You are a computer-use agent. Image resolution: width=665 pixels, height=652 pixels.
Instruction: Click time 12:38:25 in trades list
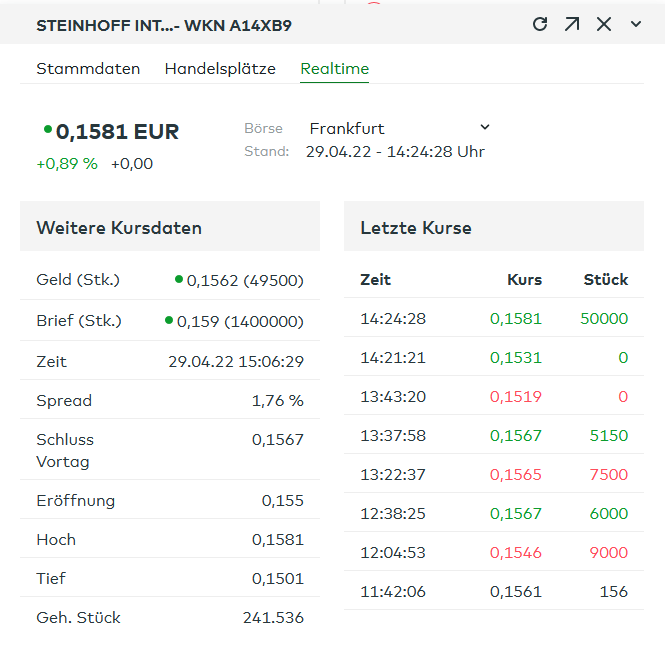pos(393,514)
